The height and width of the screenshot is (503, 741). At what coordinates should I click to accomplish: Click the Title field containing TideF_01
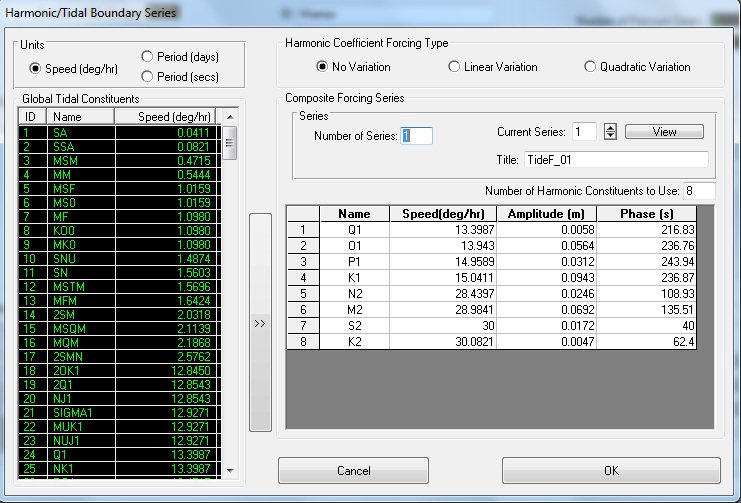pos(616,160)
